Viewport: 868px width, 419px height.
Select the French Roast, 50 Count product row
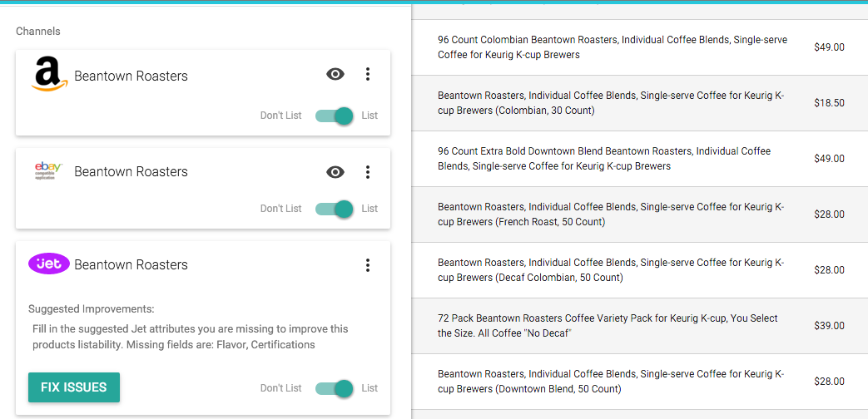[x=639, y=214]
